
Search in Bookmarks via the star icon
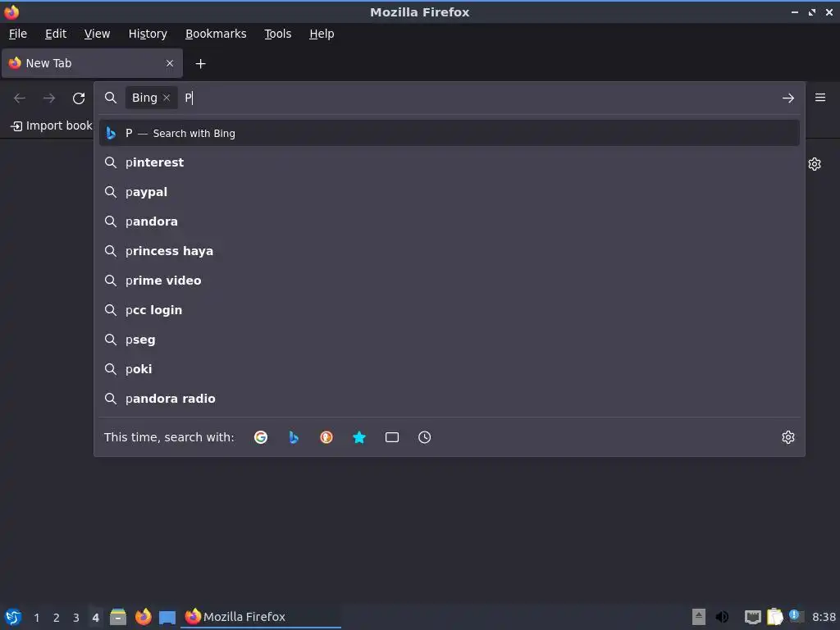(x=359, y=437)
